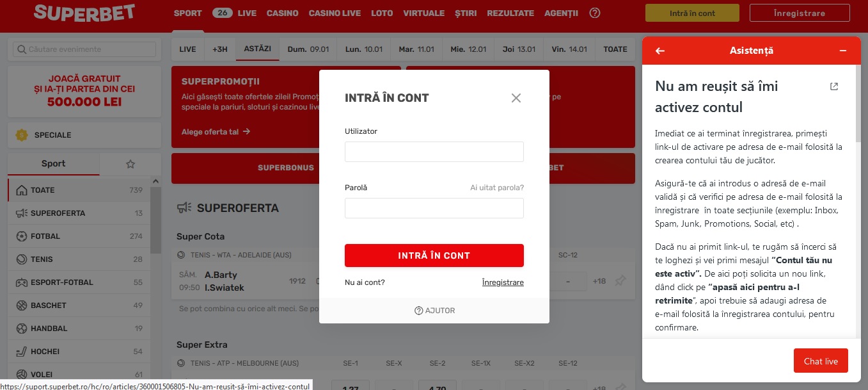Click the 1912 code on the Barty match

coord(297,281)
